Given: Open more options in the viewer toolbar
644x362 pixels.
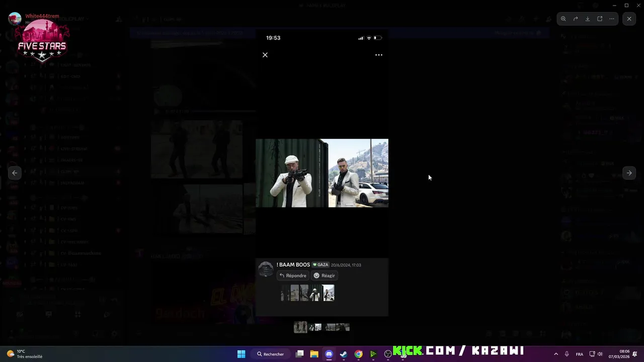Looking at the screenshot, I should [x=612, y=19].
